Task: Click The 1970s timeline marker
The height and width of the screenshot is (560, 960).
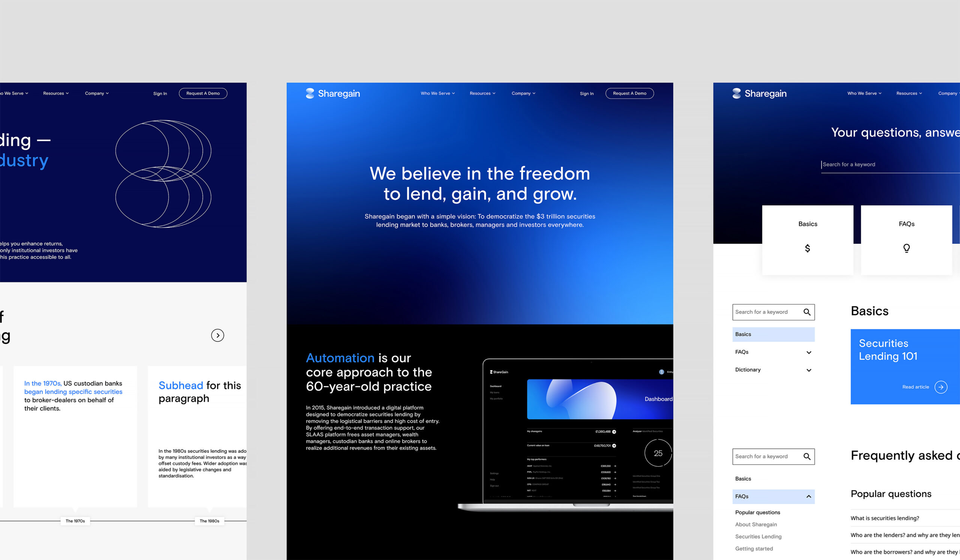Action: coord(75,521)
